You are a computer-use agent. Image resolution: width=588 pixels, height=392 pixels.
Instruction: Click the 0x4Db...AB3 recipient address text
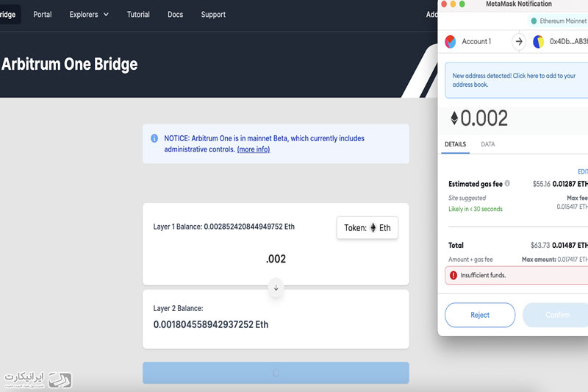coord(568,42)
